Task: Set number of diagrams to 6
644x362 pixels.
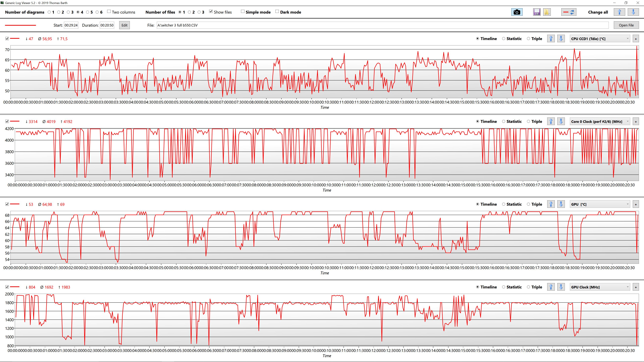Action: tap(97, 12)
